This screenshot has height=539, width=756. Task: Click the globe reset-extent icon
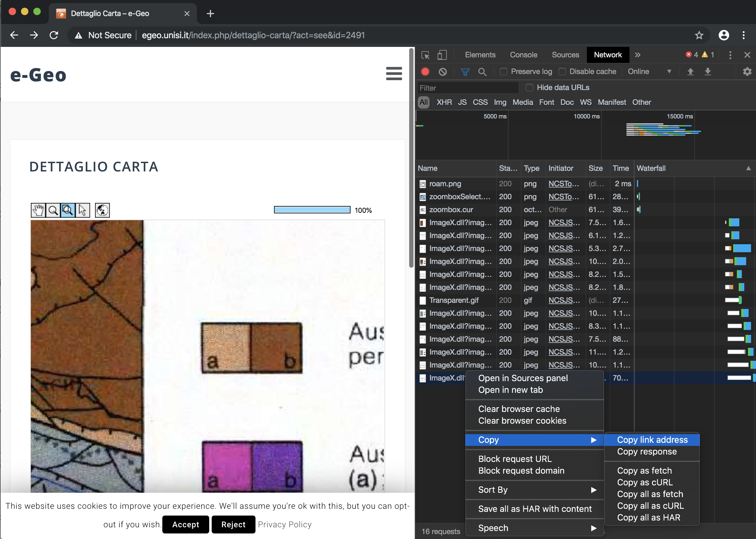tap(102, 210)
